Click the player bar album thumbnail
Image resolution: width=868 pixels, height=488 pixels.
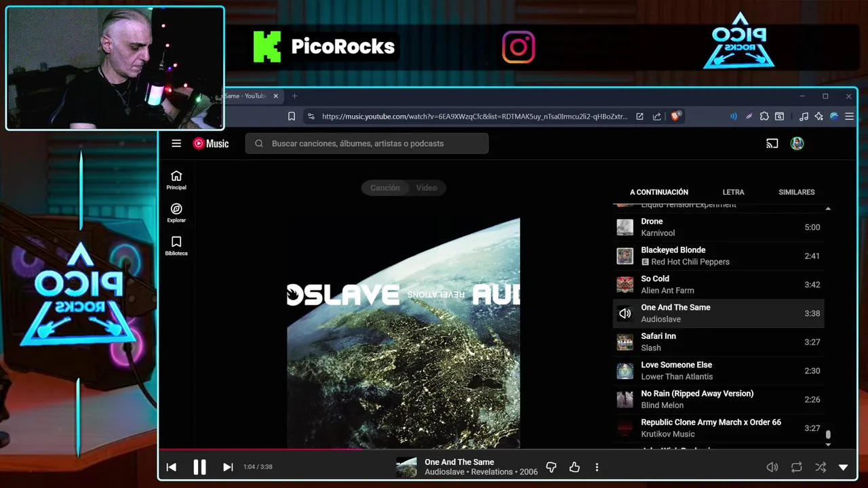click(406, 467)
